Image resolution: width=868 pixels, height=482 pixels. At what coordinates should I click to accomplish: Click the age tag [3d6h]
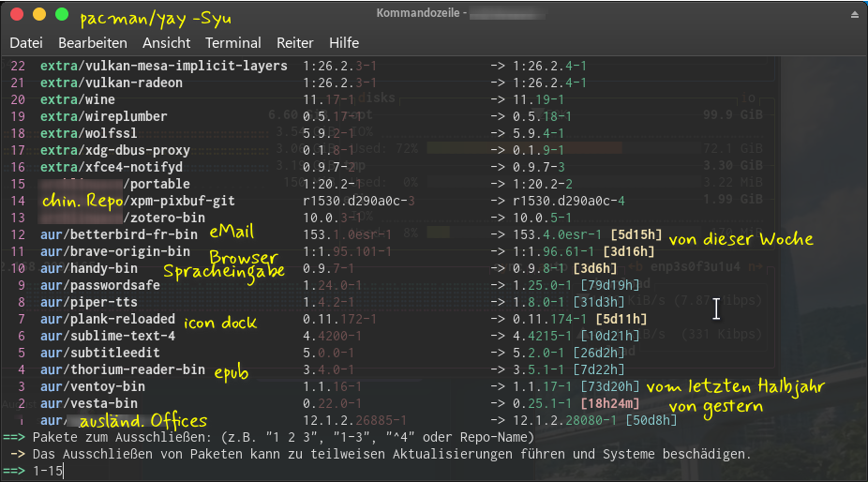coord(595,269)
